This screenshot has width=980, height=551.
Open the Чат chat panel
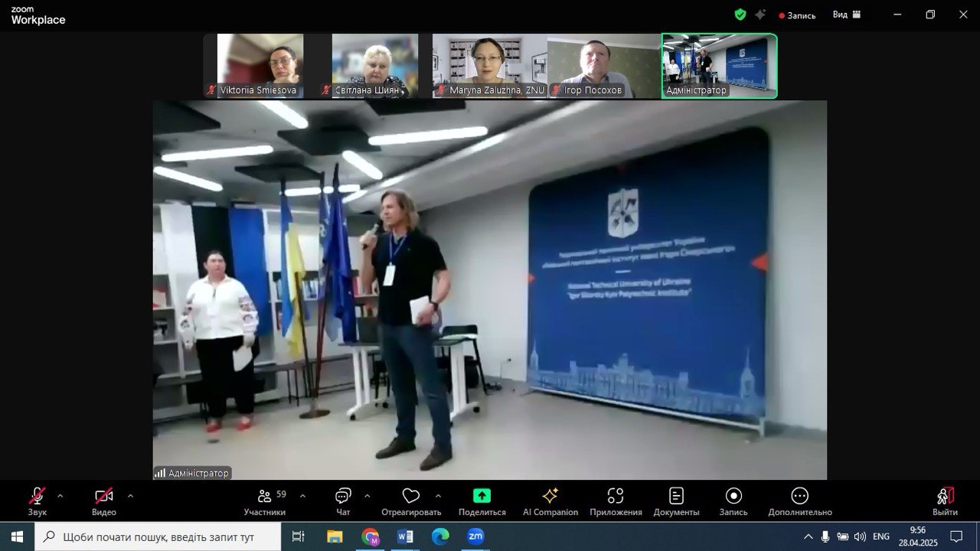(x=343, y=497)
